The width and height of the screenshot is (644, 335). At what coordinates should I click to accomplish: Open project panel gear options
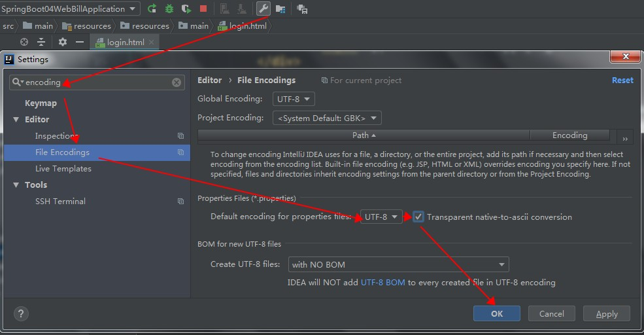point(62,42)
